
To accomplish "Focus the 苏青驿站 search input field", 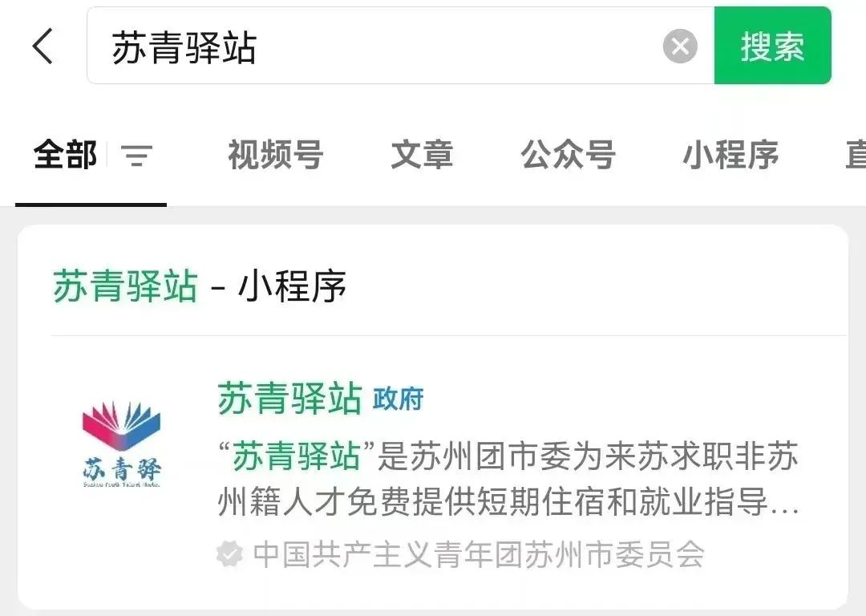I will pyautogui.click(x=400, y=46).
